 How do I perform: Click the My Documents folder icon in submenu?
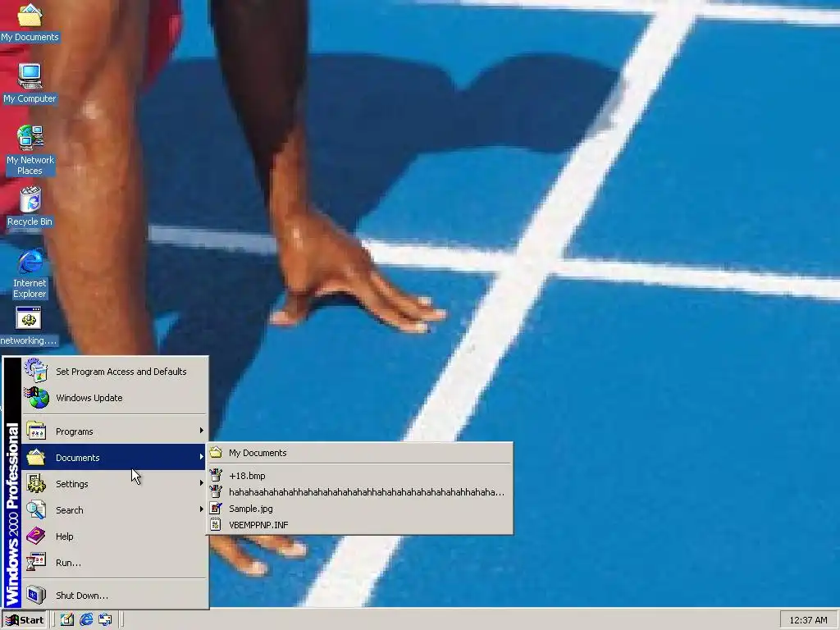tap(216, 453)
